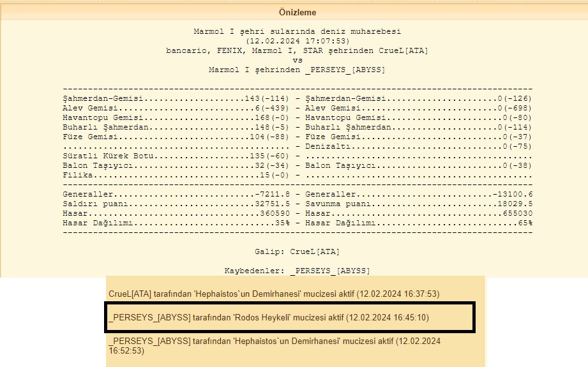Viewport: 588px width, 367px height.
Task: Click the Saldırı puanı value 32751.5
Action: pyautogui.click(x=272, y=204)
